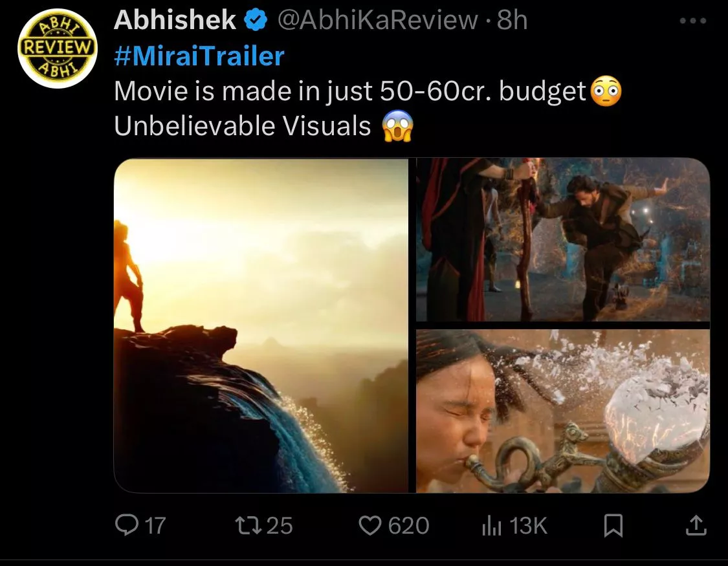
Task: Click the tweet text about 50-60cr budget
Action: 349,91
